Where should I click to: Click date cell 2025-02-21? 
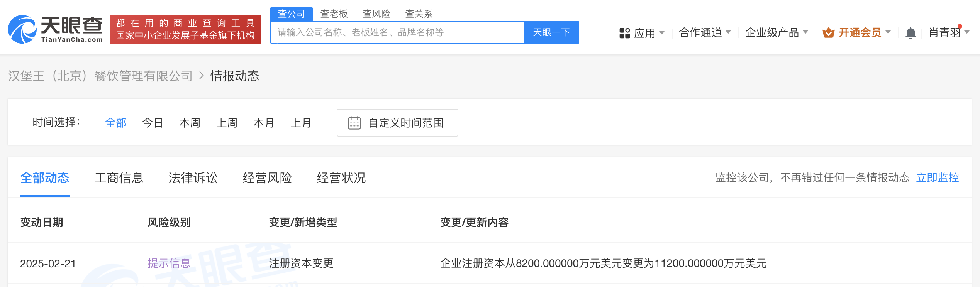[x=48, y=263]
